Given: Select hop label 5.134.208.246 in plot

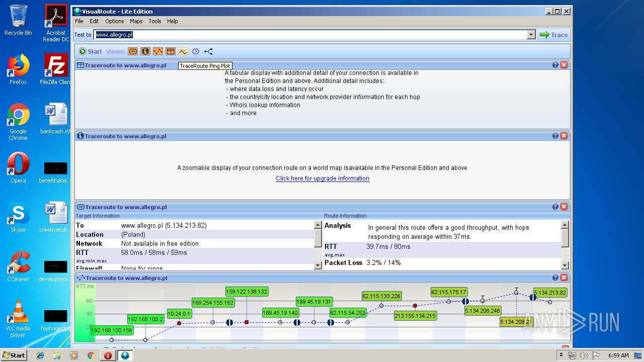Looking at the screenshot, I should click(x=482, y=311).
